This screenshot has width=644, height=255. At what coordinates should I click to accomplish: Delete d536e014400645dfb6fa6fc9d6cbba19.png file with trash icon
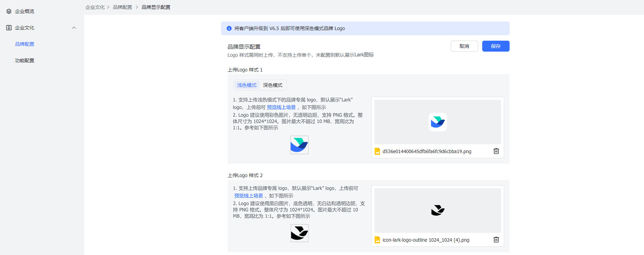[x=496, y=151]
